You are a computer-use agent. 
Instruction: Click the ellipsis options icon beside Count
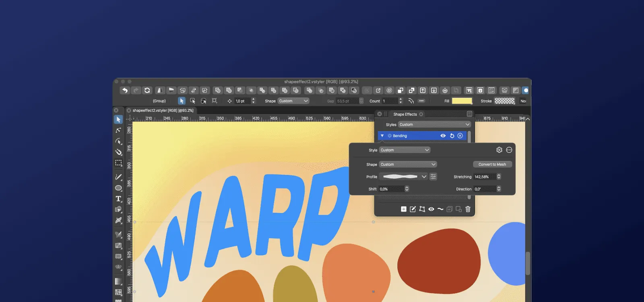click(x=421, y=101)
